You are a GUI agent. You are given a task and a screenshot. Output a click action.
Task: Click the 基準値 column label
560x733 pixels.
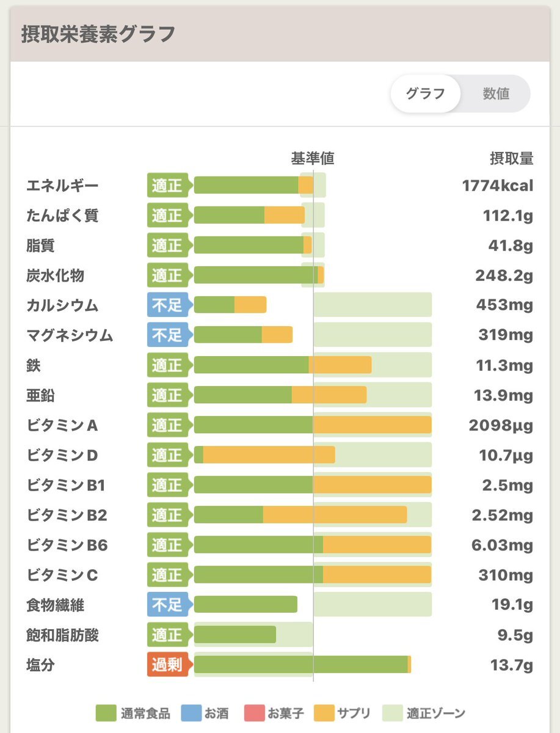(x=313, y=159)
